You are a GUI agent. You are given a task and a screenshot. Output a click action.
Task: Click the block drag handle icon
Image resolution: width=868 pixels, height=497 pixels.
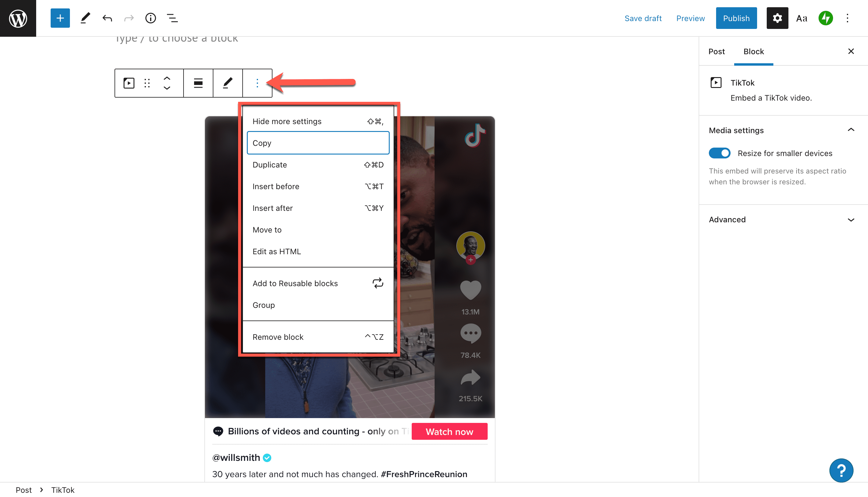point(147,83)
